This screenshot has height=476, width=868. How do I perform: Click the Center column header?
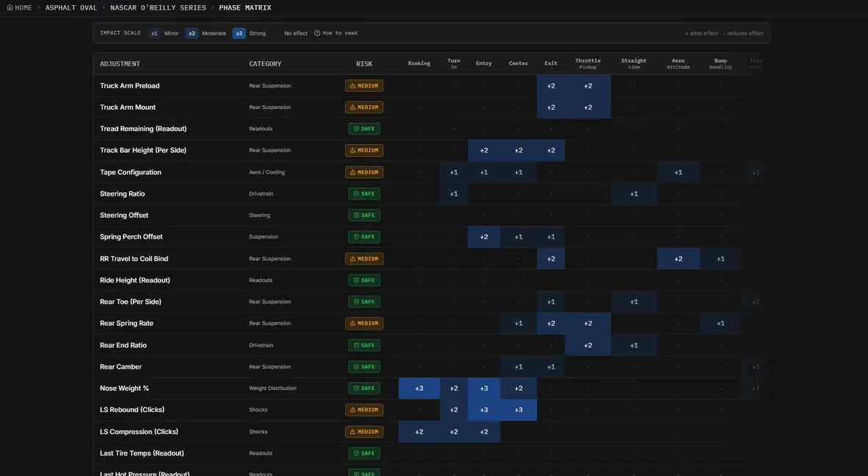pyautogui.click(x=518, y=64)
